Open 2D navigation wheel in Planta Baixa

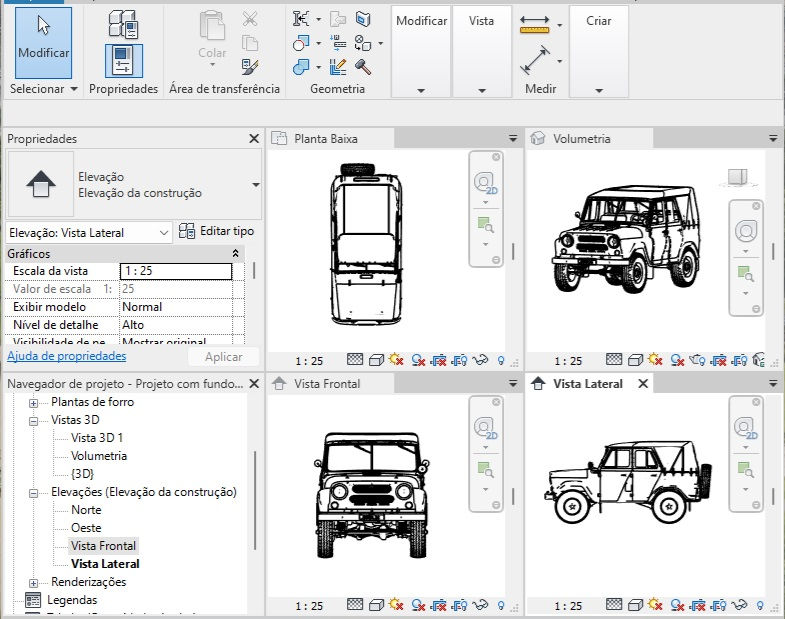pos(485,184)
